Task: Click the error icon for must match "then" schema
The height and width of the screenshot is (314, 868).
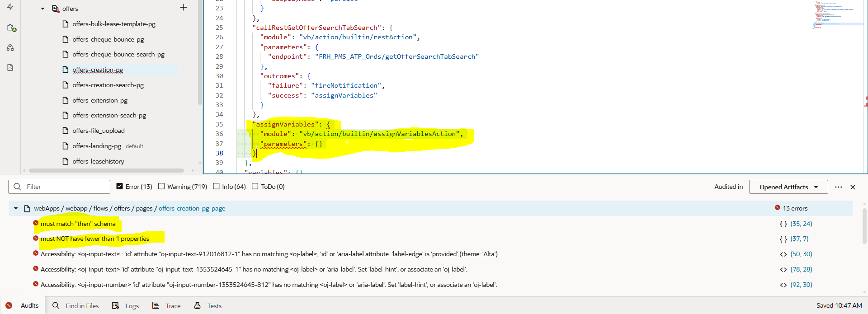Action: point(36,223)
